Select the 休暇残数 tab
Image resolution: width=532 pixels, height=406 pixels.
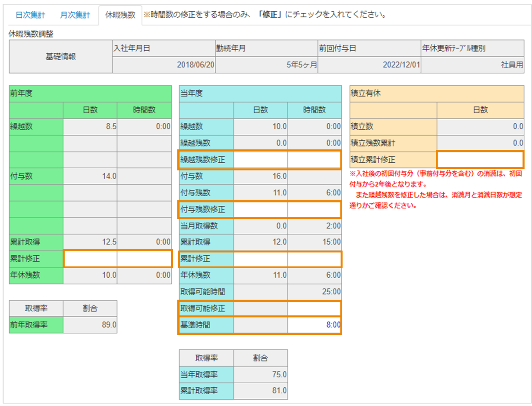pos(120,15)
